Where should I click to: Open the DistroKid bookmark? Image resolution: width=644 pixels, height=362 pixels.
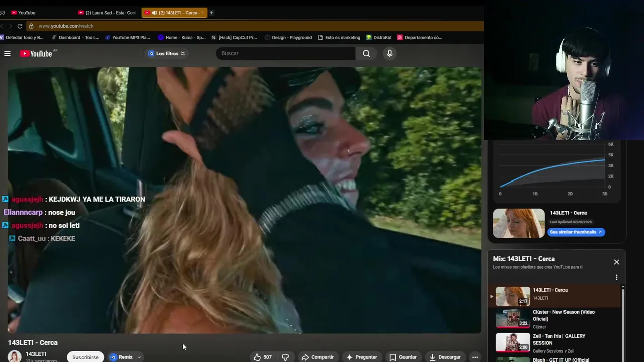(x=379, y=37)
